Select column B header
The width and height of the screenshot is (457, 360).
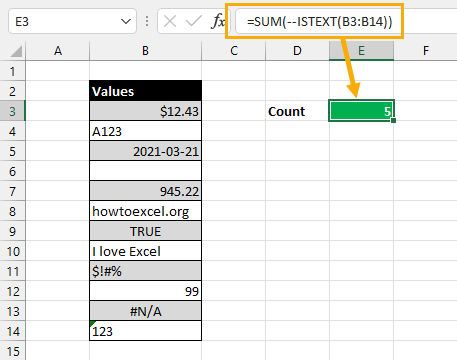145,51
